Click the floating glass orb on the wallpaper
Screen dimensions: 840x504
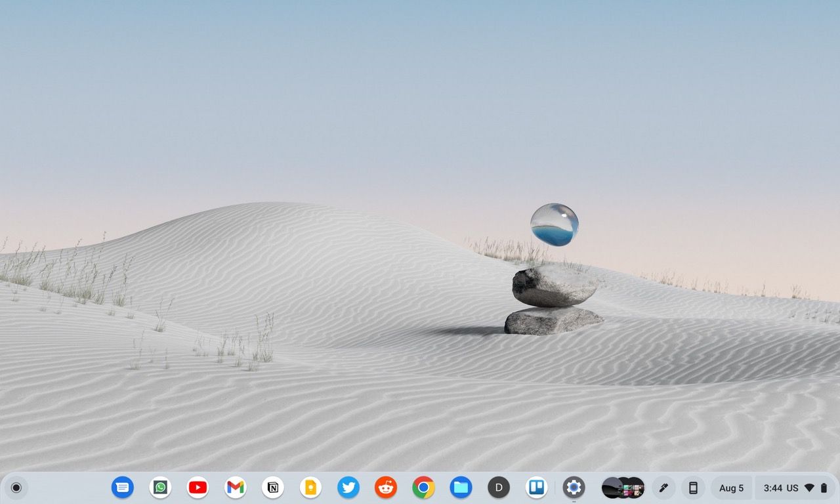coord(555,224)
